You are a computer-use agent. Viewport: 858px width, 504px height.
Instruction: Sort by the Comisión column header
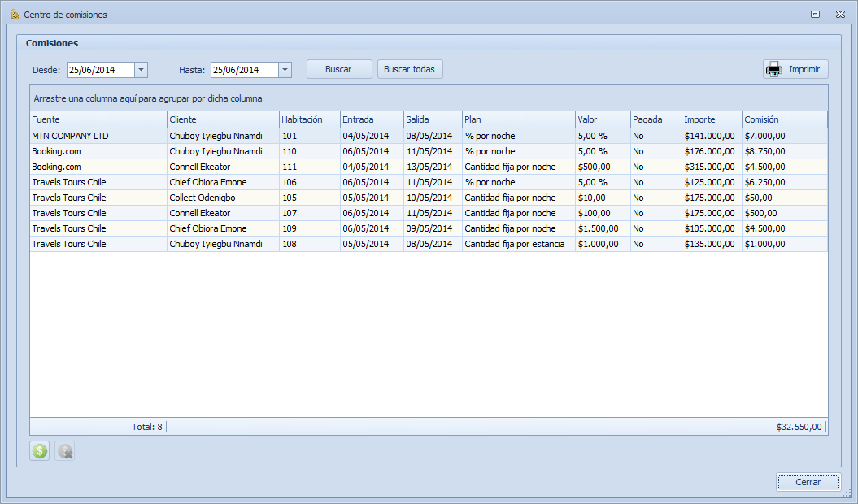pos(784,119)
